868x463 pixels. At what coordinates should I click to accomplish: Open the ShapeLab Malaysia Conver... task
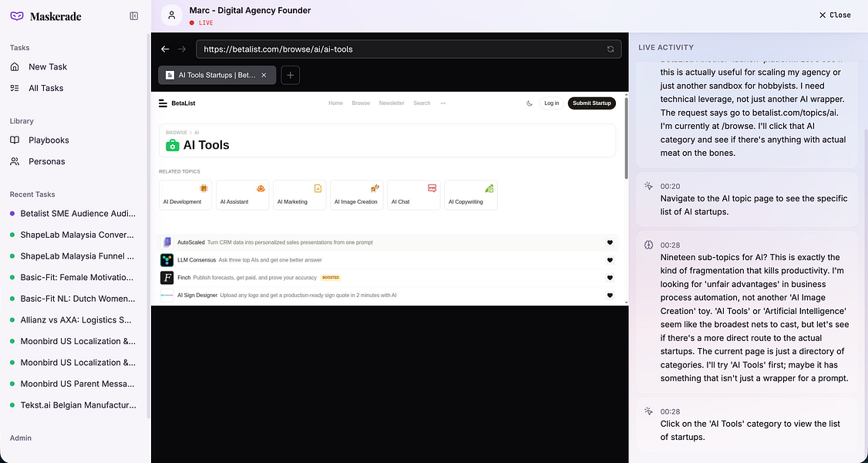click(x=78, y=235)
